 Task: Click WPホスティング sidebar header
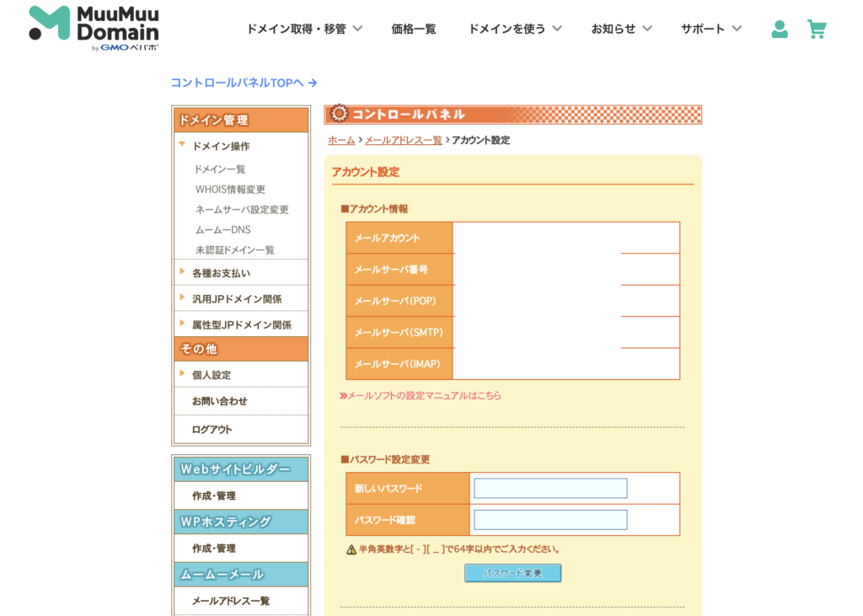tap(241, 522)
